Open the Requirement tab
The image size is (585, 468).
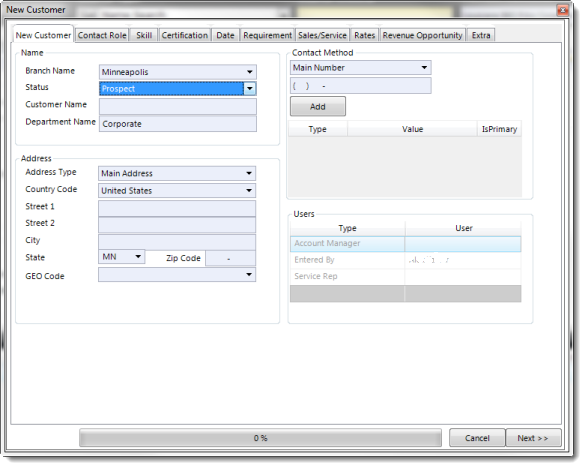(268, 35)
